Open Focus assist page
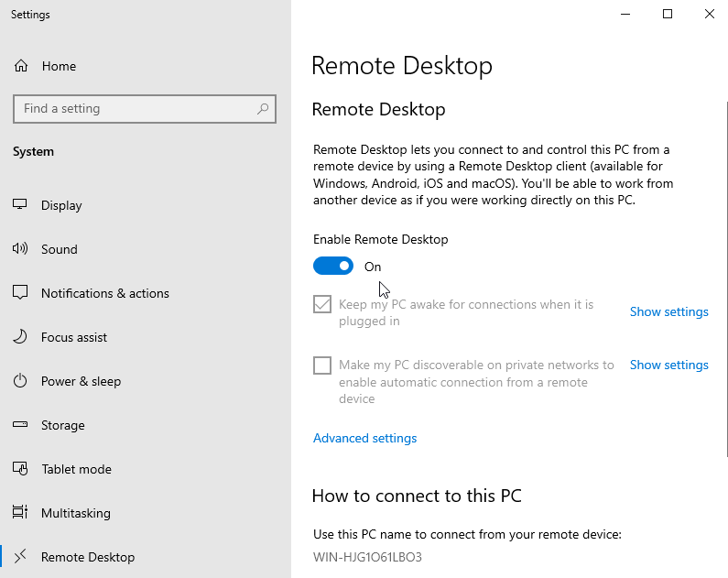The height and width of the screenshot is (578, 728). pyautogui.click(x=146, y=337)
